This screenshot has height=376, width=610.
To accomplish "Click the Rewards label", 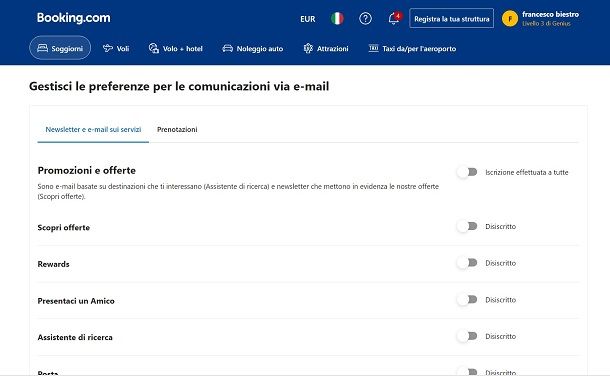I will [x=53, y=264].
